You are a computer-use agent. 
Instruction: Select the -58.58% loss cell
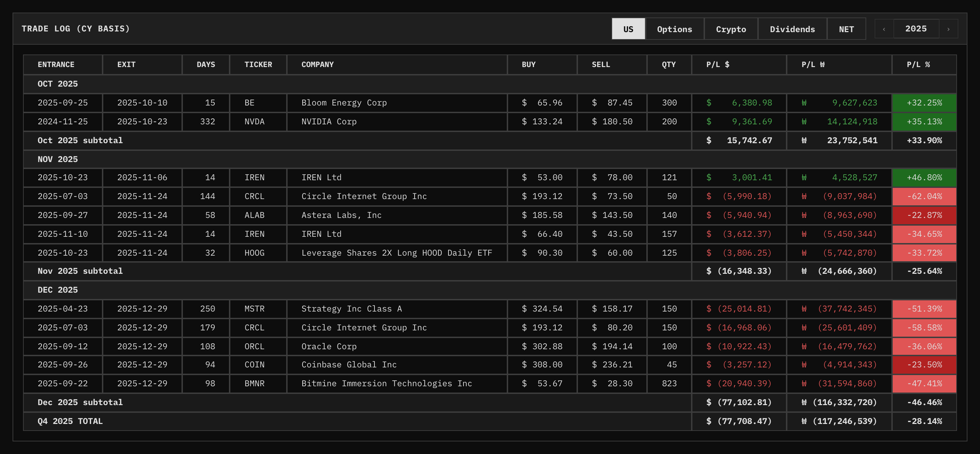point(925,328)
